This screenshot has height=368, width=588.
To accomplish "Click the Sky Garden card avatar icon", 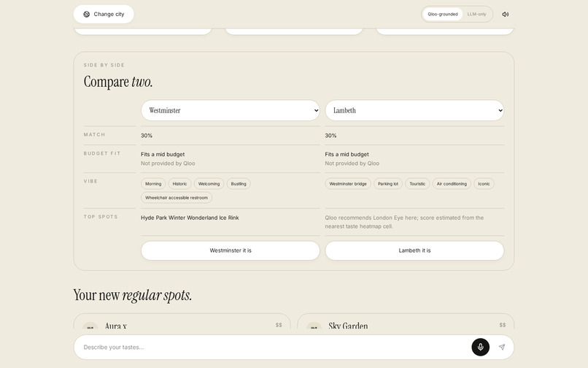I will pos(314,326).
